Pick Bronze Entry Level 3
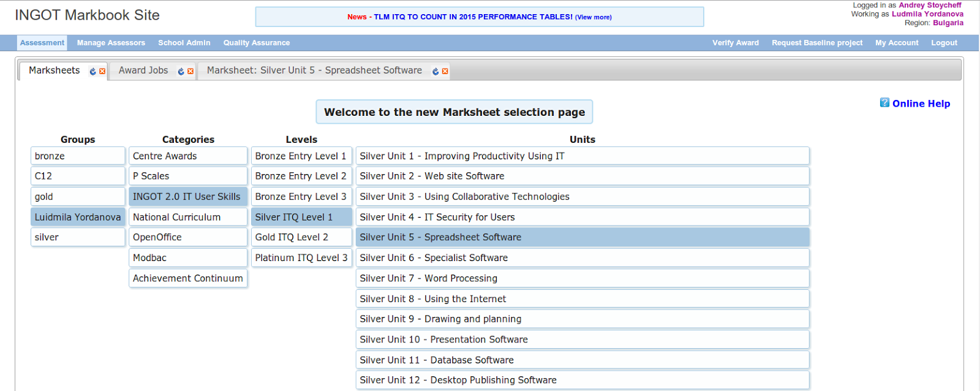980x391 pixels. [x=301, y=197]
